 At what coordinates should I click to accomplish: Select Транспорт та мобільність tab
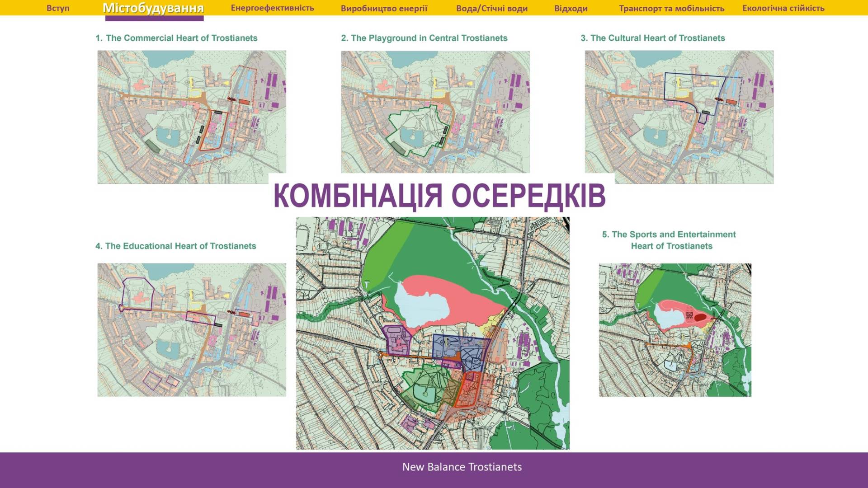click(x=671, y=8)
